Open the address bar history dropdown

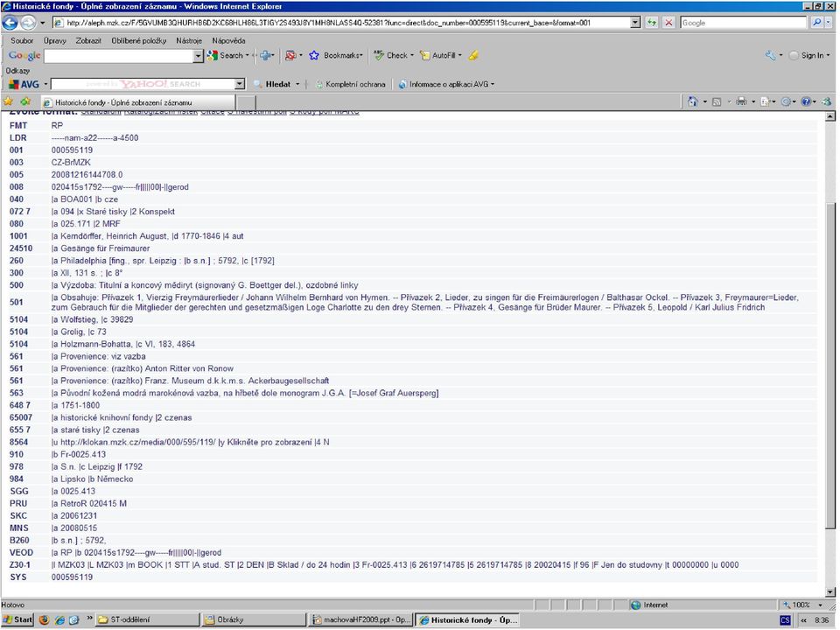pyautogui.click(x=635, y=23)
